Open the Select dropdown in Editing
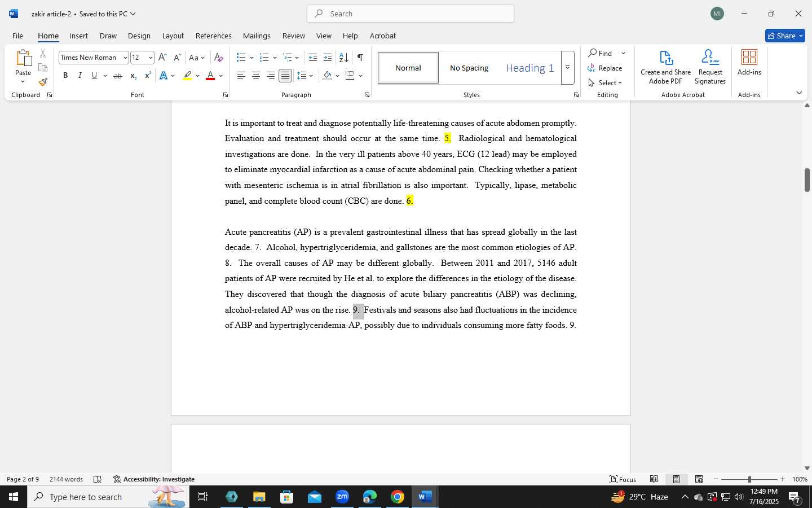This screenshot has width=812, height=508. [x=605, y=82]
